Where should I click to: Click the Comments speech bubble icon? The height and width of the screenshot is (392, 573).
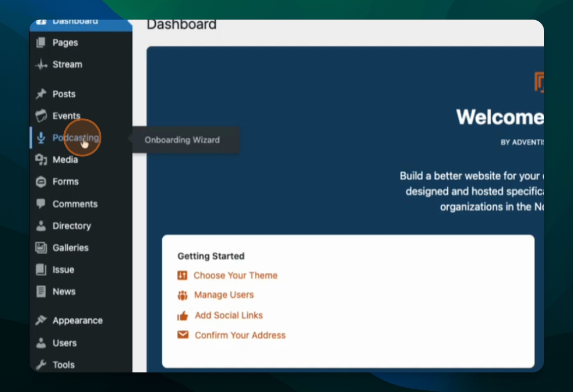(x=41, y=204)
